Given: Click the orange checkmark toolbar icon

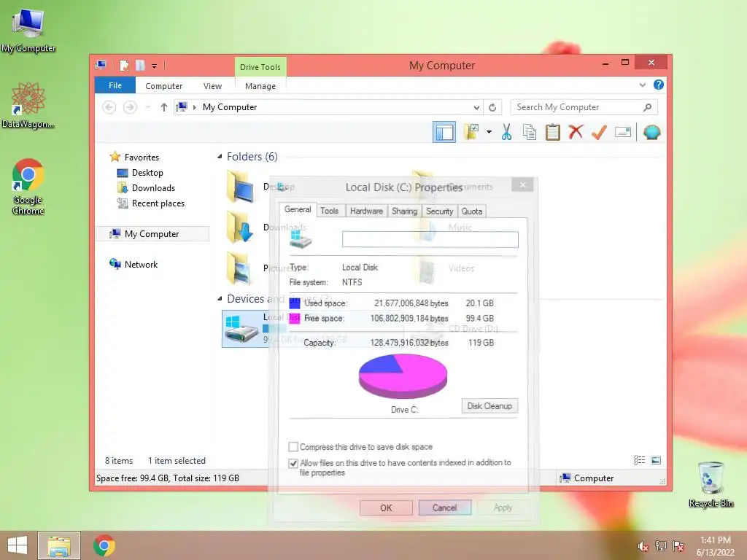Looking at the screenshot, I should (599, 132).
